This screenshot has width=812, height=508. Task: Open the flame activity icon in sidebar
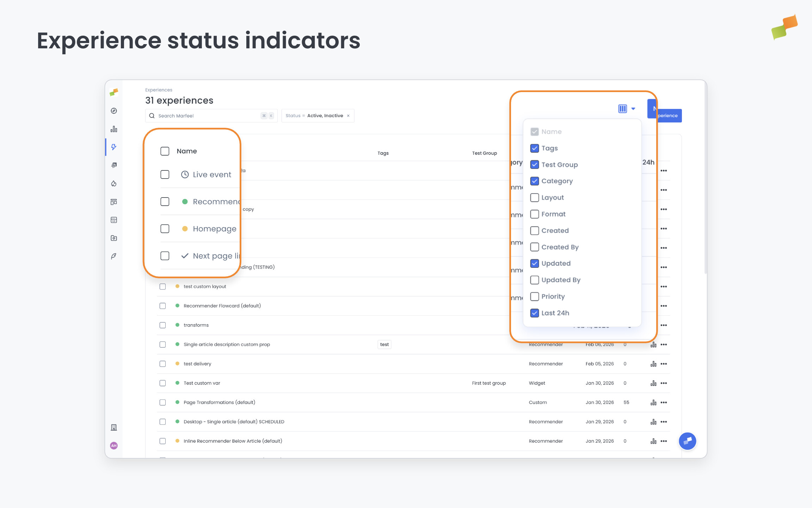(x=114, y=183)
